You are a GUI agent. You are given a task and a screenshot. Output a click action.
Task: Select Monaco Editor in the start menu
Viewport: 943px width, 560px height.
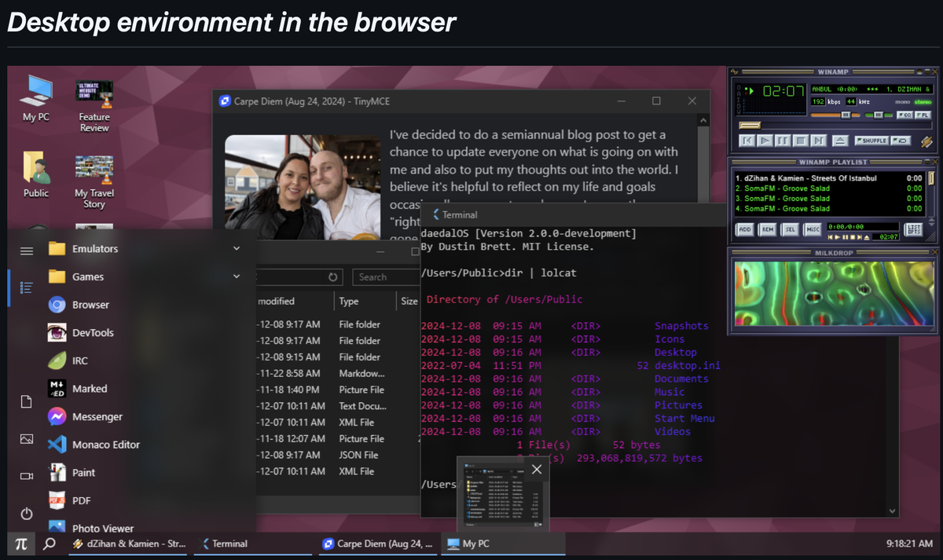pyautogui.click(x=106, y=444)
